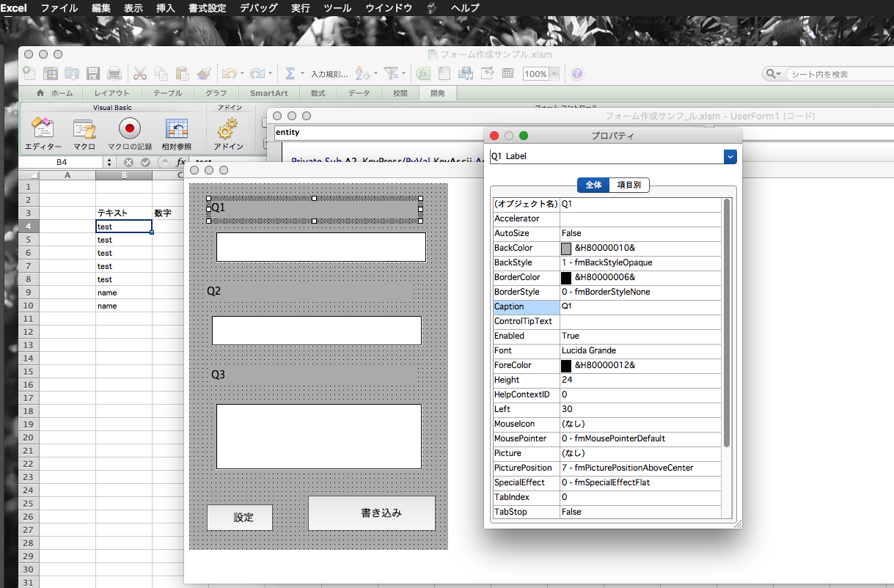Image resolution: width=894 pixels, height=588 pixels.
Task: Open the アドイン add-ins gear icon
Action: tap(228, 131)
